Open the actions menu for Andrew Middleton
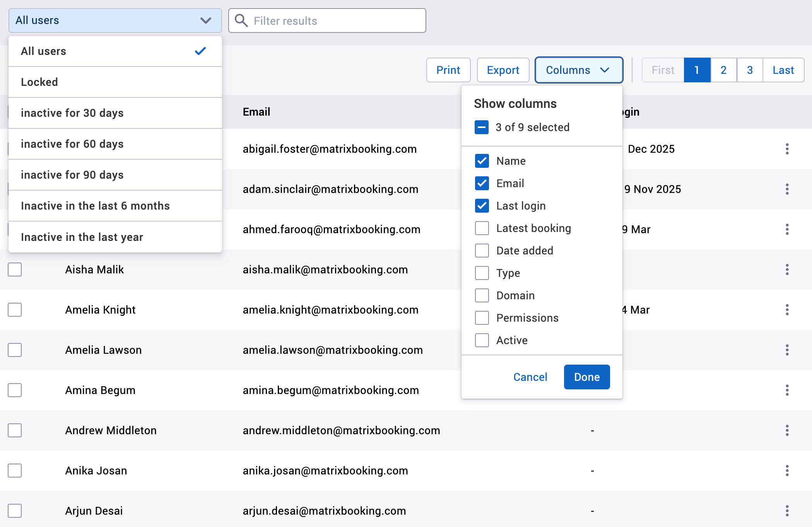The image size is (812, 527). 787,430
